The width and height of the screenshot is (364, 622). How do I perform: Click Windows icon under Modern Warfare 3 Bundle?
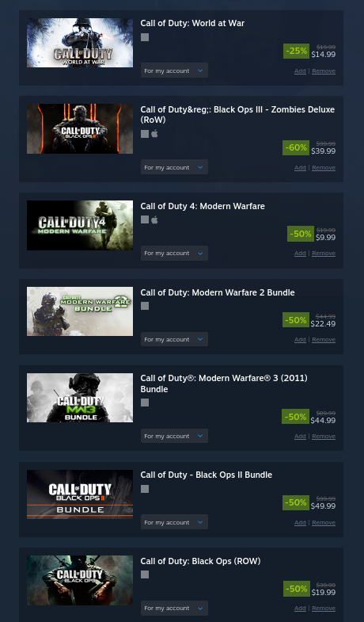pyautogui.click(x=145, y=403)
